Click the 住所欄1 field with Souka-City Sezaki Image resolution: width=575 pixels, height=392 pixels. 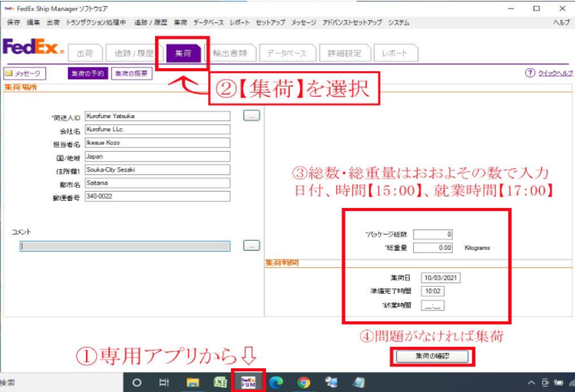(157, 170)
